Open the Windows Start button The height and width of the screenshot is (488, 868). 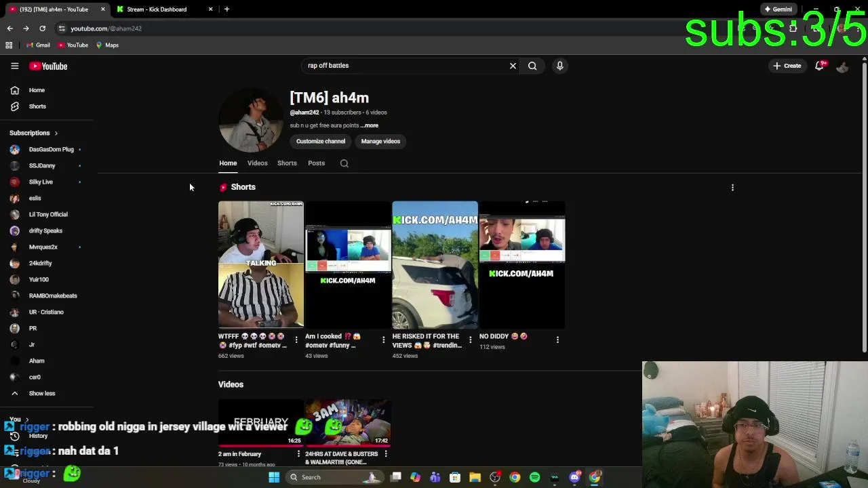tap(274, 477)
